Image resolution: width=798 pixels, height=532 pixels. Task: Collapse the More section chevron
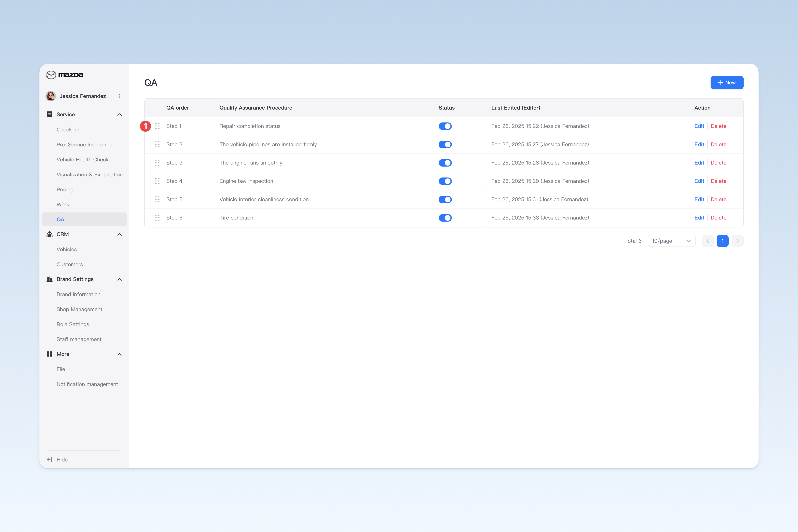(x=119, y=354)
